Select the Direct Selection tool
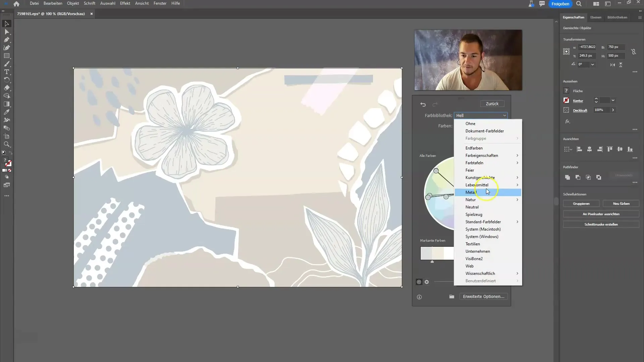This screenshot has height=362, width=644. click(7, 32)
